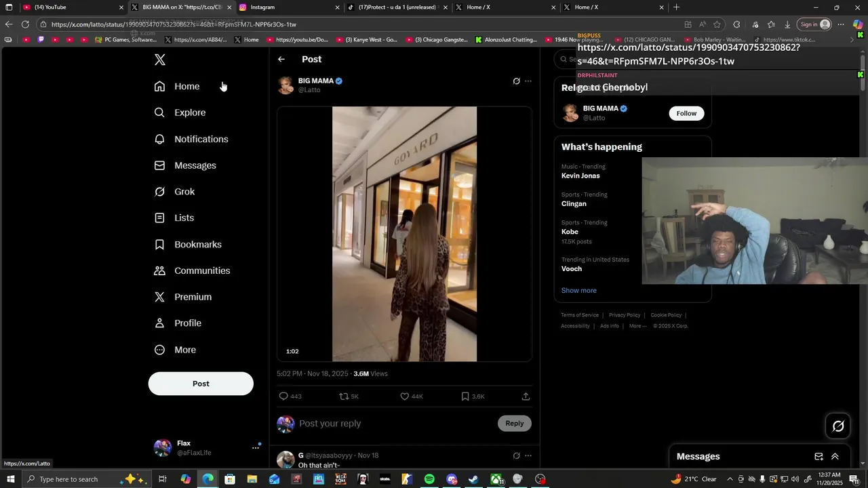Open three-dot menu on Itsyaaaboyyy's reply
868x488 pixels.
tap(528, 455)
